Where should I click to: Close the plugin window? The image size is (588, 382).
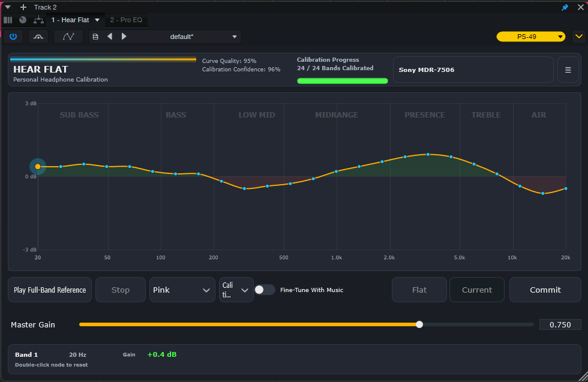(581, 7)
